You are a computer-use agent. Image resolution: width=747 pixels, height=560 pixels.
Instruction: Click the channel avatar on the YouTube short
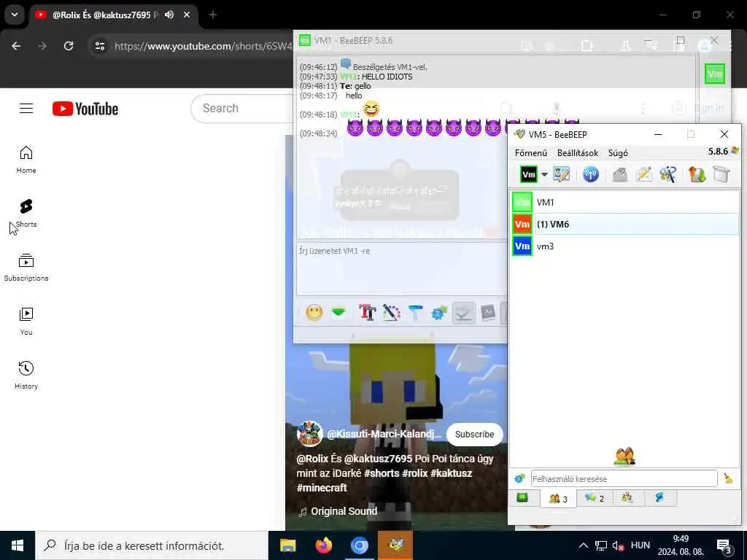point(309,434)
